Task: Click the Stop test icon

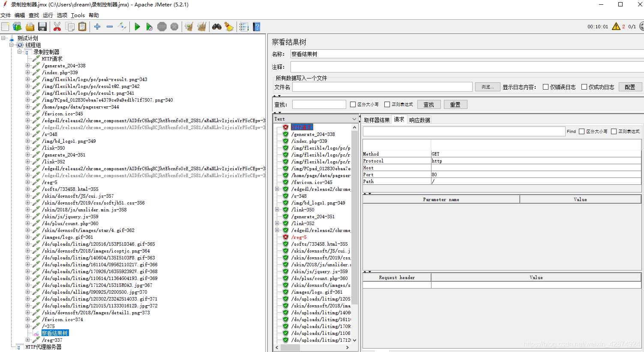Action: 162,27
